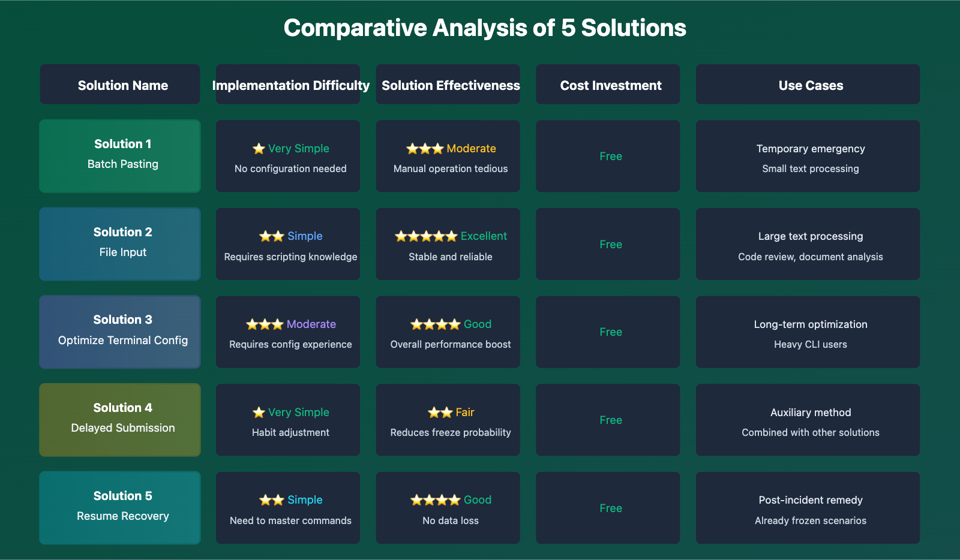Click the five stars beside Excellent rating

[x=426, y=236]
